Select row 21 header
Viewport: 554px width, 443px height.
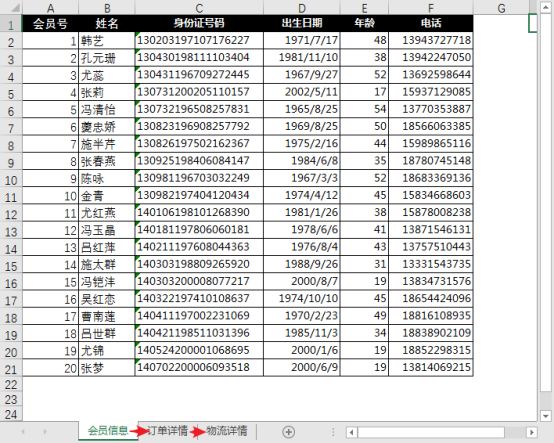(11, 368)
